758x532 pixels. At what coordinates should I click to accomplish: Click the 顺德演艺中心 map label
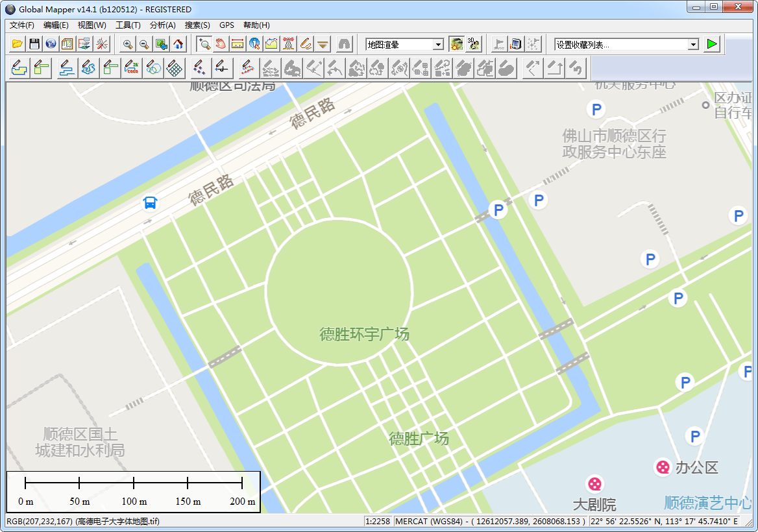708,503
